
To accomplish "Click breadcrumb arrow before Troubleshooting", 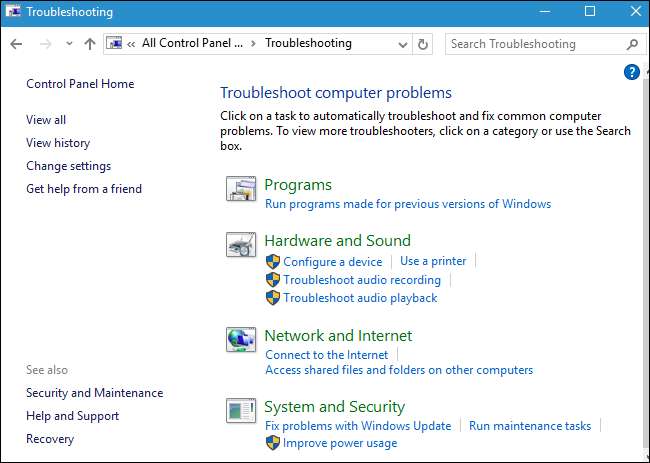I will [254, 44].
